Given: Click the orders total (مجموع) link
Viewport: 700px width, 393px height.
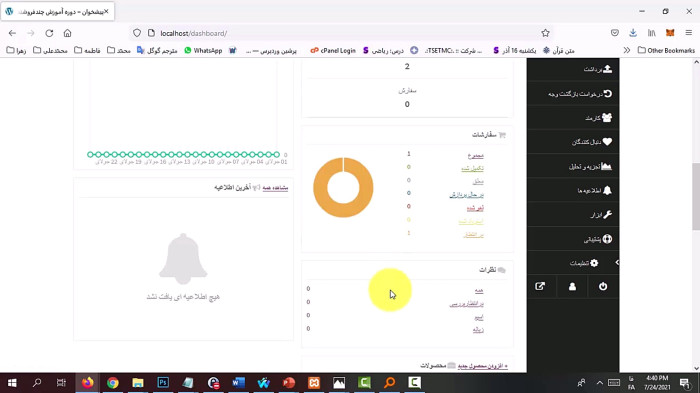Looking at the screenshot, I should pos(476,155).
